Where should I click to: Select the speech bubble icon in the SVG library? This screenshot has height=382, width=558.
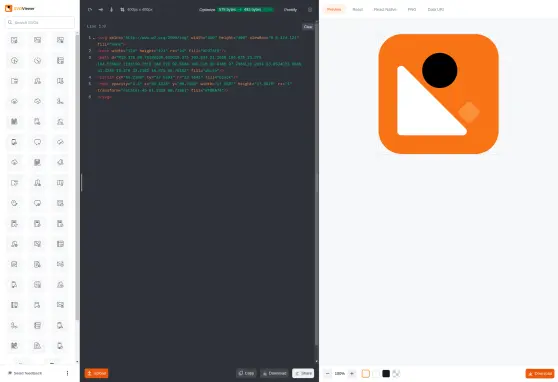pyautogui.click(x=37, y=142)
